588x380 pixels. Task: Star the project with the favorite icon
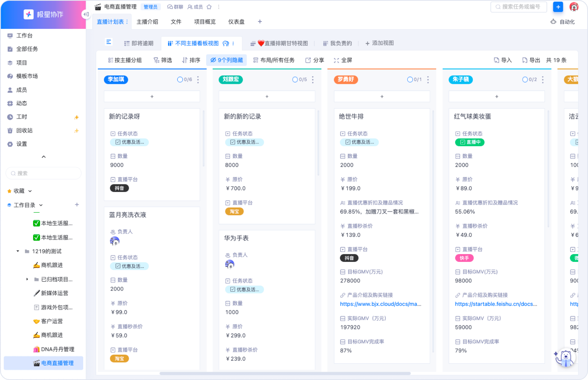tap(209, 7)
